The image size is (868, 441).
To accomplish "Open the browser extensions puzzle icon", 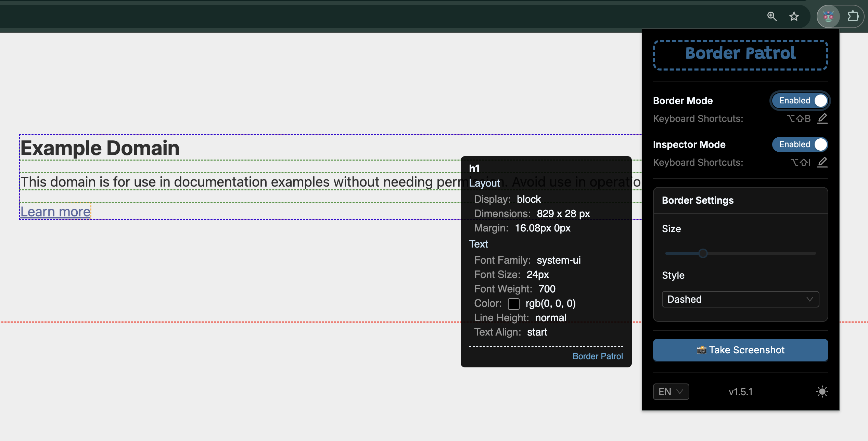I will click(x=853, y=16).
